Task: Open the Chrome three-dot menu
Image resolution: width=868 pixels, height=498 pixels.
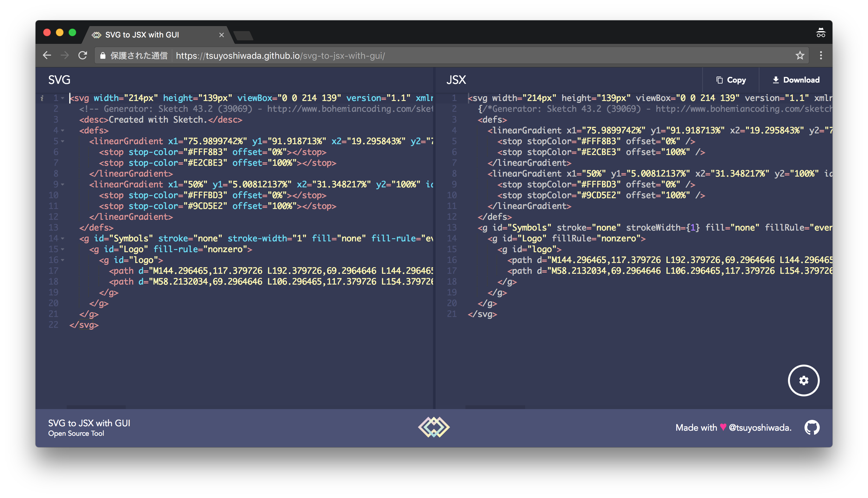Action: click(820, 55)
